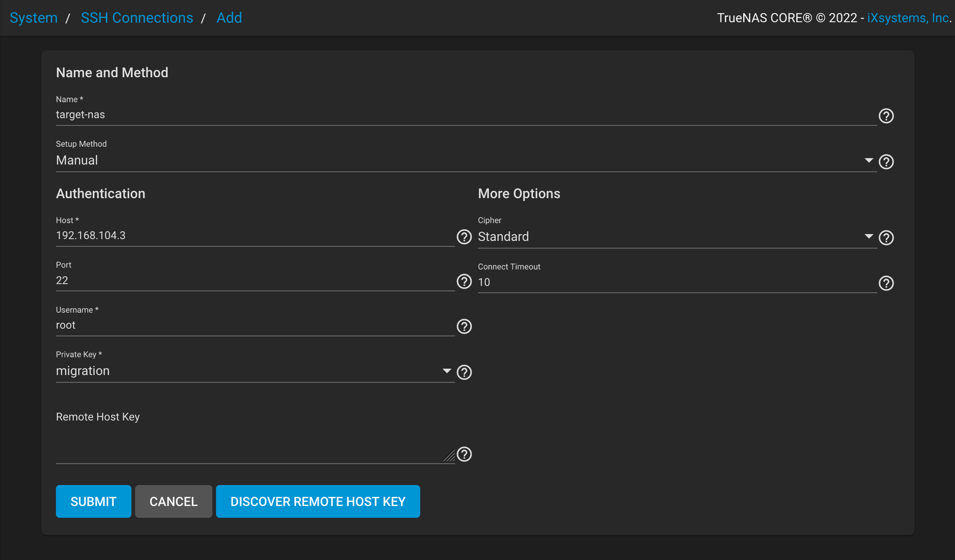Show help for Cipher option
The height and width of the screenshot is (560, 955).
click(x=886, y=238)
